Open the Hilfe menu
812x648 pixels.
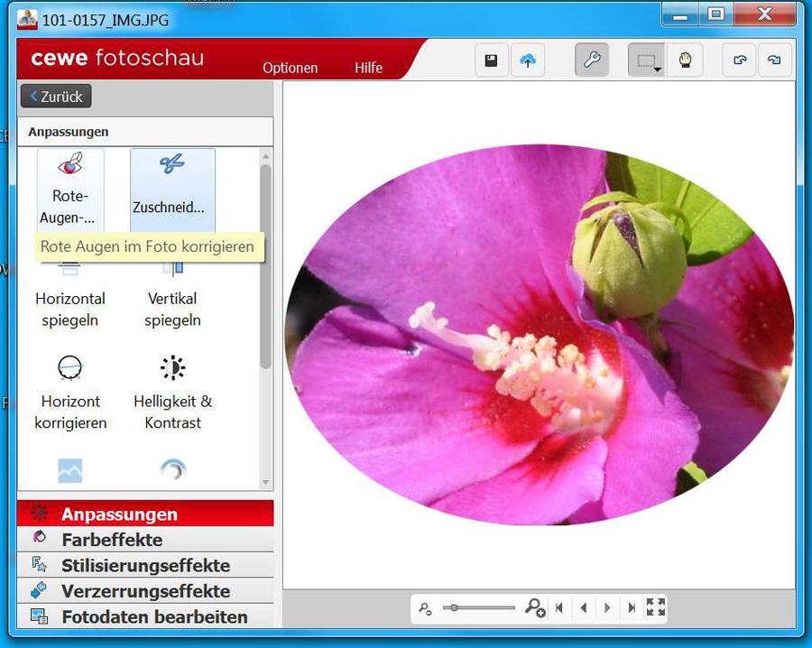(368, 68)
